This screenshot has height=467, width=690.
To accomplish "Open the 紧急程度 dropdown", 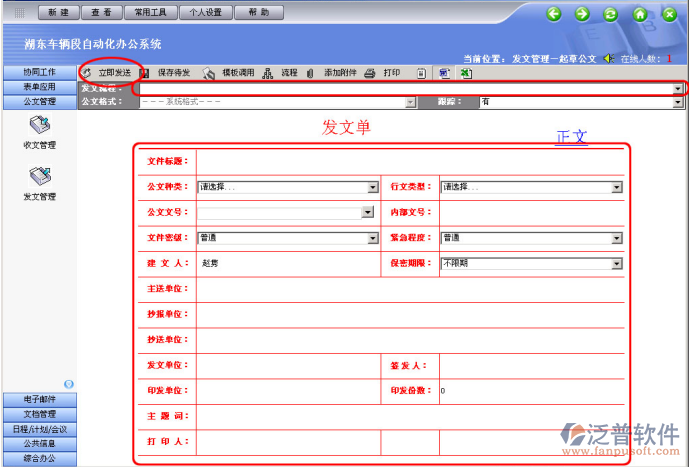I will (x=616, y=238).
